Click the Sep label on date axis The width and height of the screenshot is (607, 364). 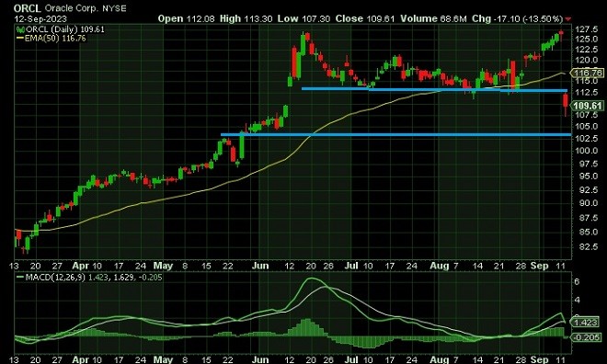pos(540,266)
